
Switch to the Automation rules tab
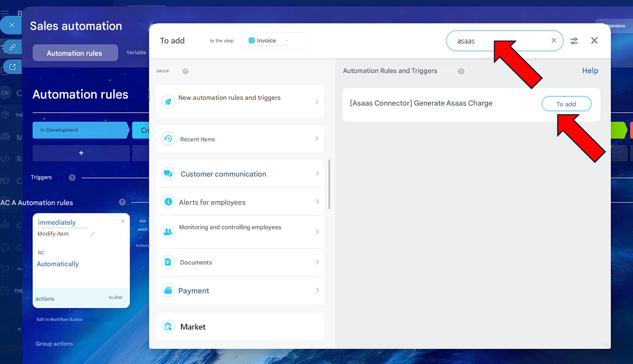[75, 53]
